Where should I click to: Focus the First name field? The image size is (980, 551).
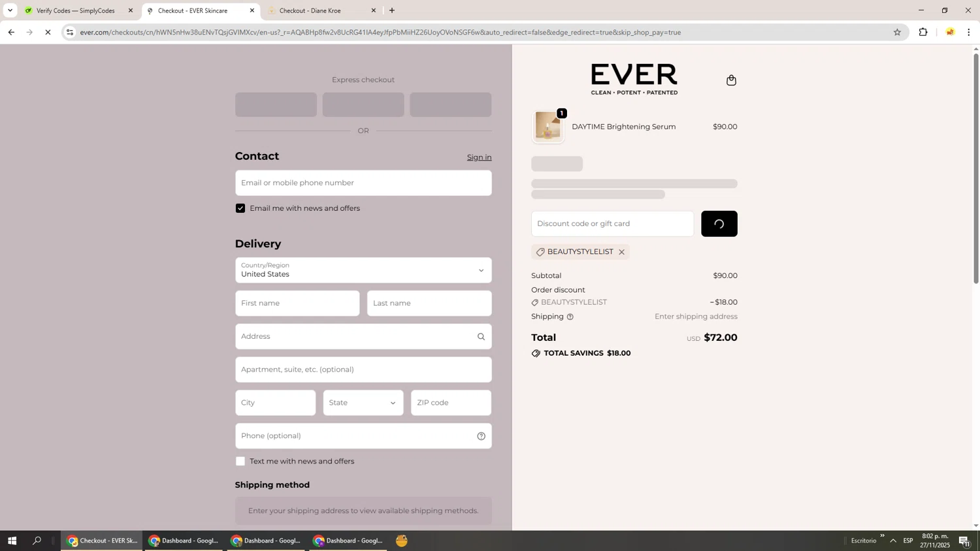297,304
